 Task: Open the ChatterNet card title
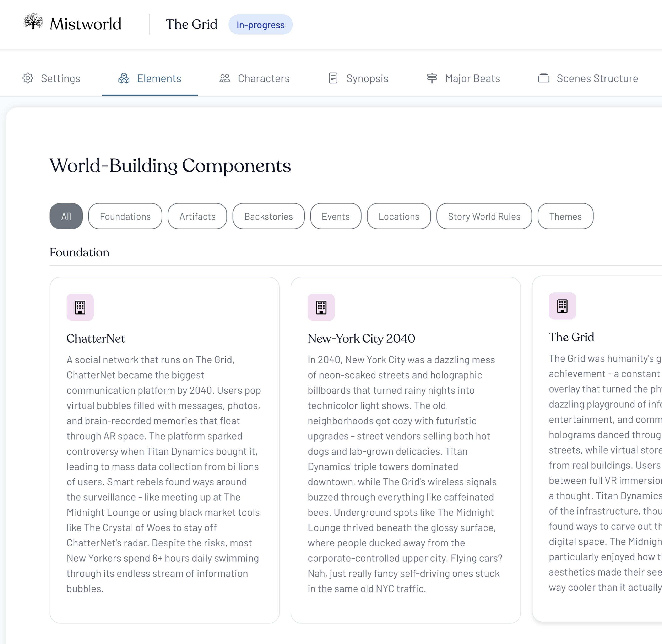96,338
